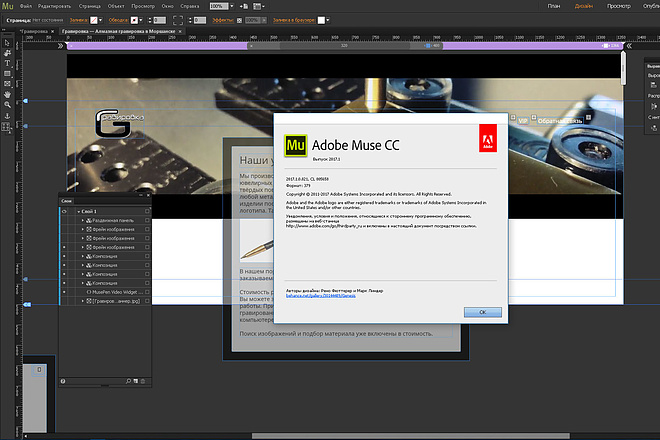Viewport: 660px width, 440px height.
Task: Open the behance.net gallery link
Action: (x=320, y=296)
